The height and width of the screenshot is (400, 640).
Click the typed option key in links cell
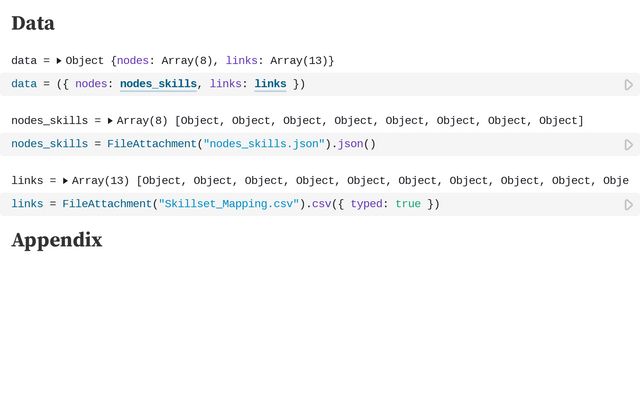[x=367, y=204]
